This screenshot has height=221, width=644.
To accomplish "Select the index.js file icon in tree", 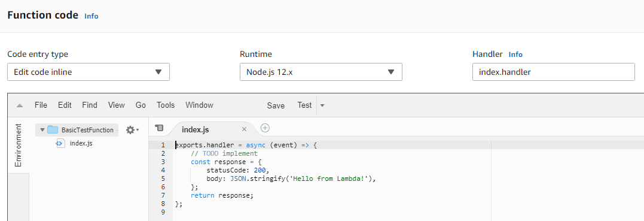I will coord(60,143).
